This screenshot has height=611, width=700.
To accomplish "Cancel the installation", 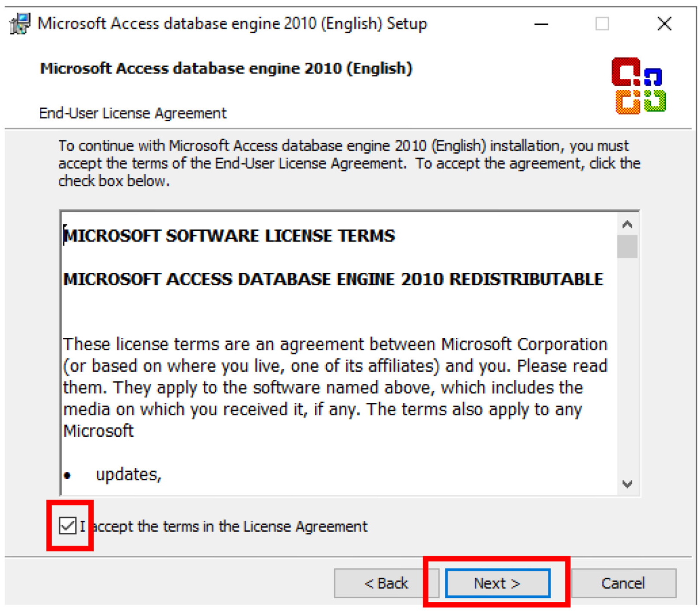I will tap(623, 583).
